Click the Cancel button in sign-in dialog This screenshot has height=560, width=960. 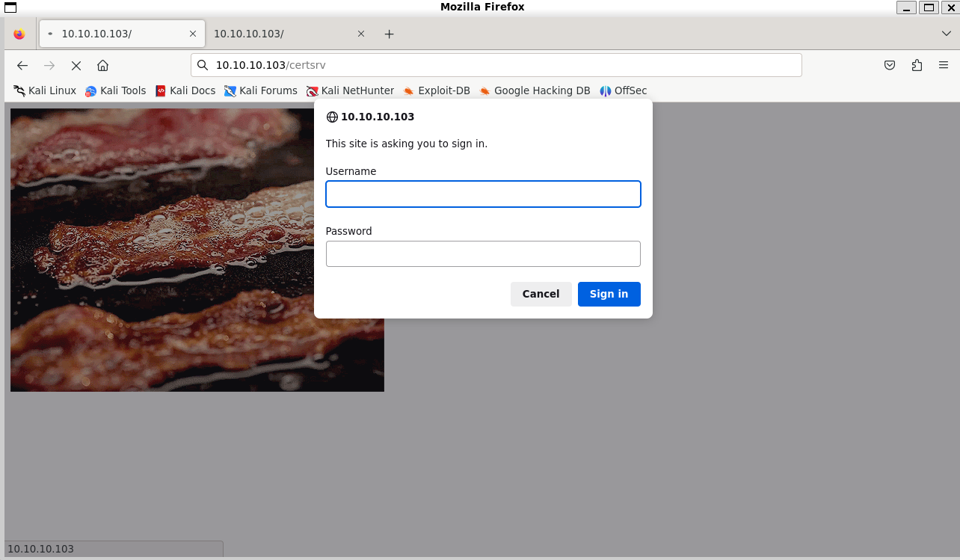pos(541,294)
